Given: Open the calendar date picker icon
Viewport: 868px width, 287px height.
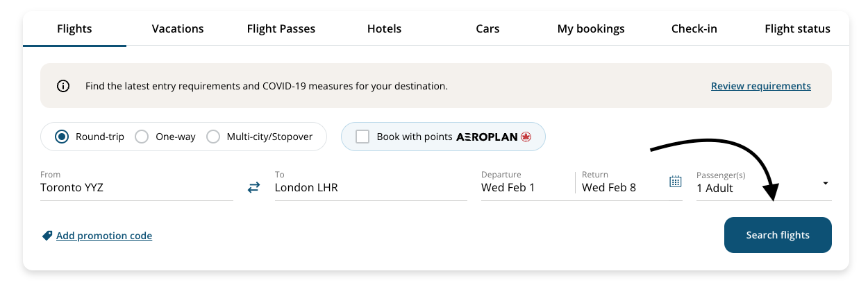Looking at the screenshot, I should click(675, 182).
